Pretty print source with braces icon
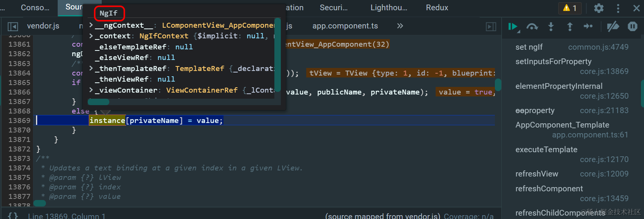Viewport: 644px width, 219px height. click(x=13, y=216)
